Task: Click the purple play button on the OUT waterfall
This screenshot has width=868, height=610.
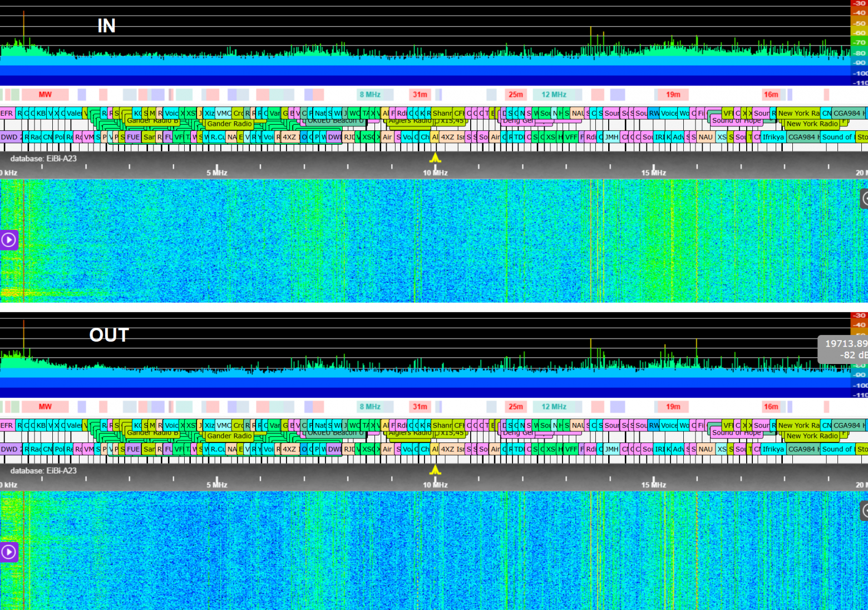Action: coord(9,552)
